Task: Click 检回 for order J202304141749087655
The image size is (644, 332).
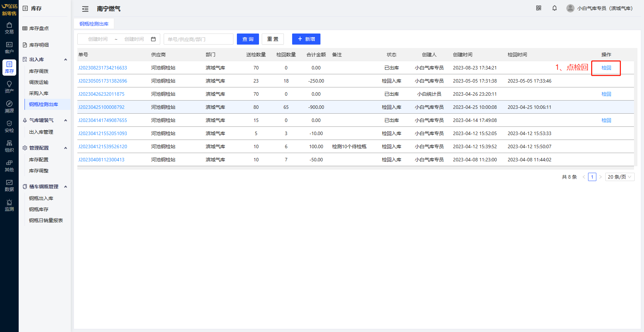Action: [x=606, y=120]
